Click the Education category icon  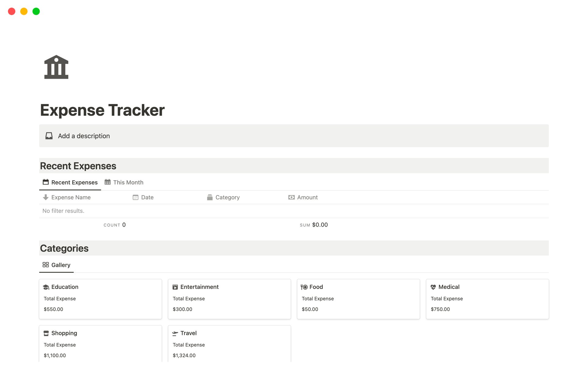[x=46, y=287]
